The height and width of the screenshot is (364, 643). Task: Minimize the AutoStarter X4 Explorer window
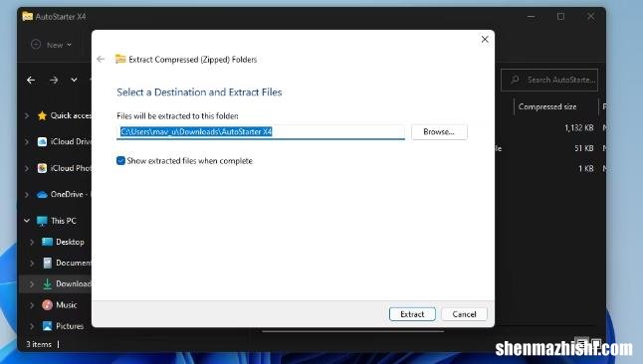coord(532,17)
